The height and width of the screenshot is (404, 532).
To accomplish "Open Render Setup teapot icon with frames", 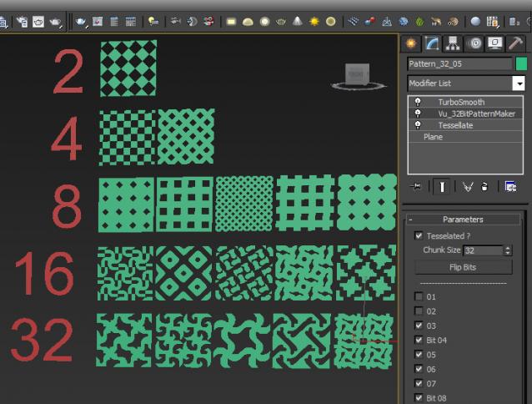I will tap(23, 22).
